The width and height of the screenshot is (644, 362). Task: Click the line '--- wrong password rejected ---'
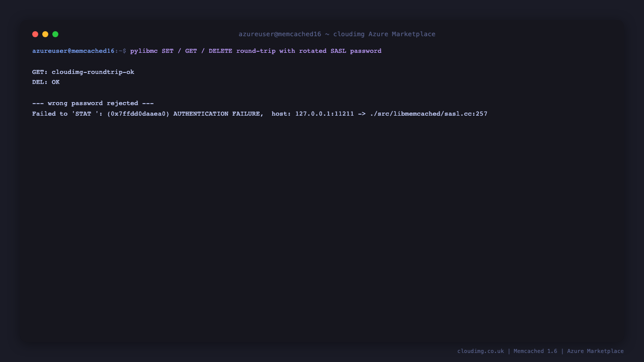point(93,103)
